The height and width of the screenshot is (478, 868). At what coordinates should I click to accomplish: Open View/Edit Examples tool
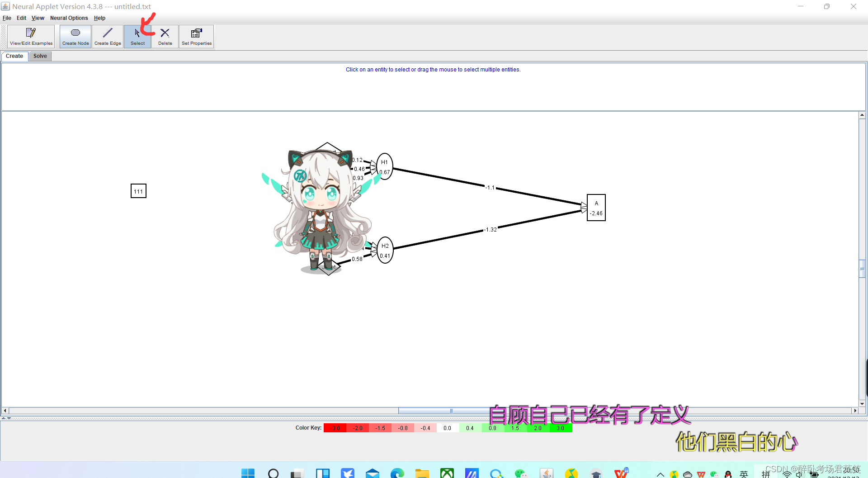coord(31,37)
